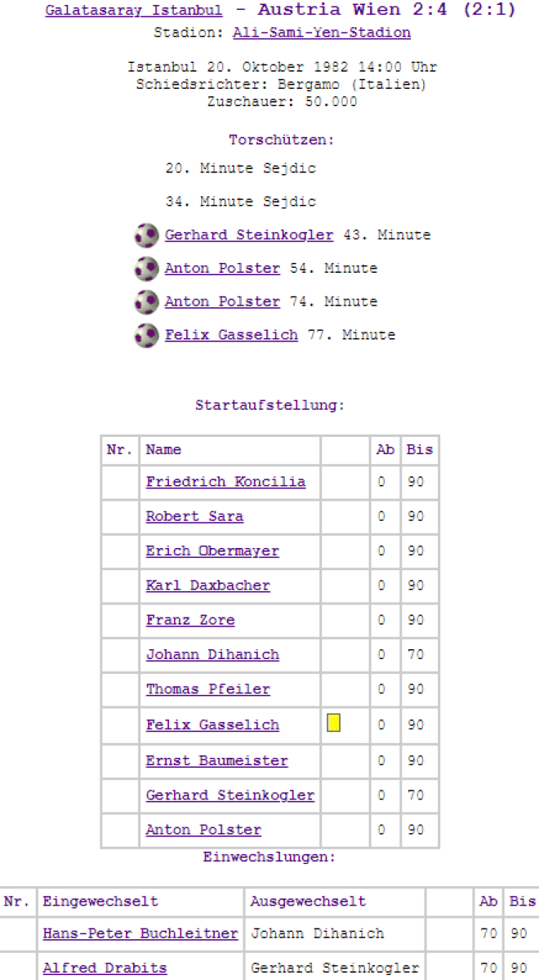The width and height of the screenshot is (539, 980).
Task: Open Johann Dihanich in the starting lineup
Action: coord(212,655)
